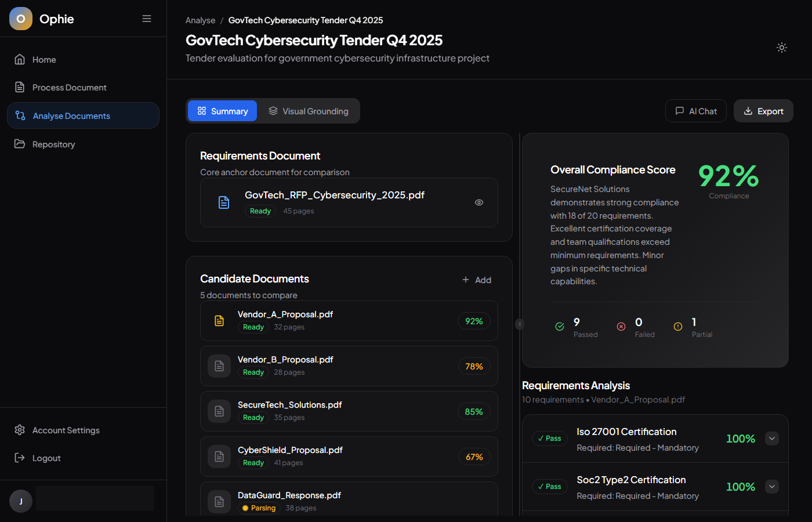
Task: Collapse sidebar with hamburger menu icon
Action: click(x=147, y=19)
